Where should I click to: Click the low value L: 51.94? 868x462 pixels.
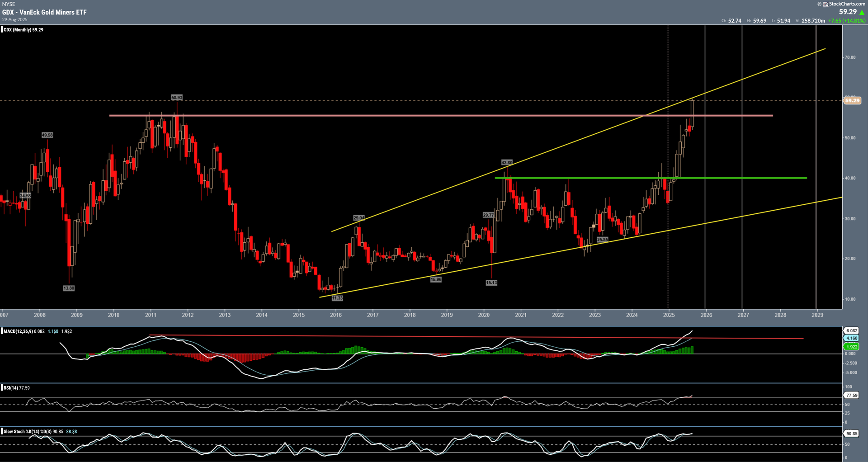tap(781, 21)
